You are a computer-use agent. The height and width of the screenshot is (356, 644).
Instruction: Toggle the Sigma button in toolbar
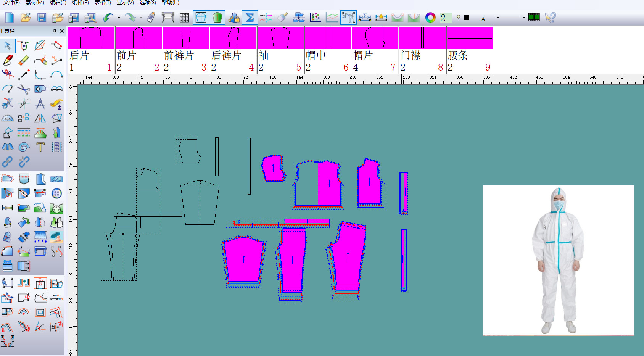(x=250, y=18)
